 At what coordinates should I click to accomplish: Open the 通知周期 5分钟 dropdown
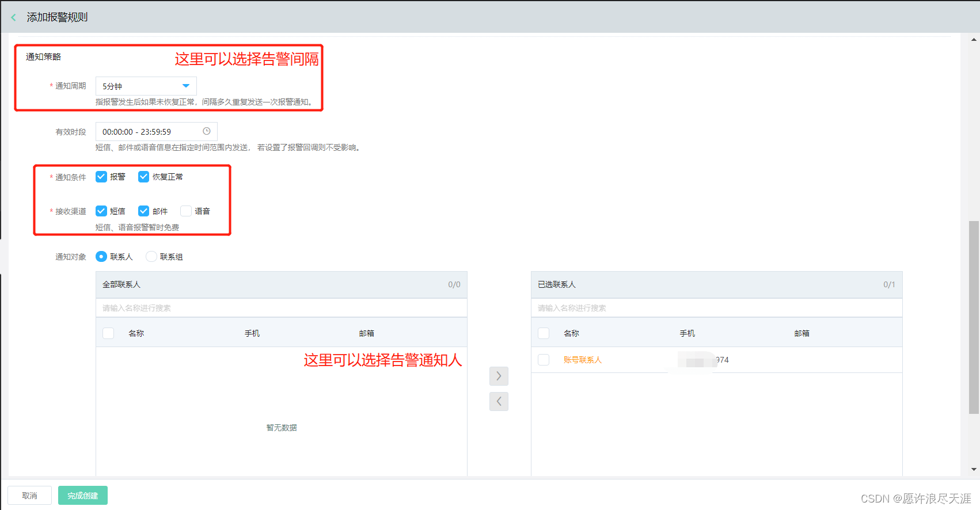pos(146,86)
